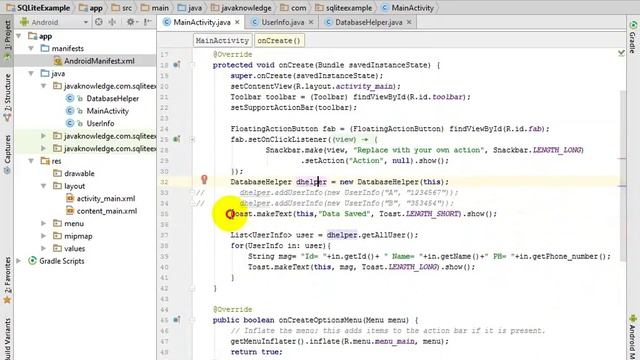Click the SQLiteExample breadcrumb
The width and height of the screenshot is (640, 360).
(x=39, y=8)
